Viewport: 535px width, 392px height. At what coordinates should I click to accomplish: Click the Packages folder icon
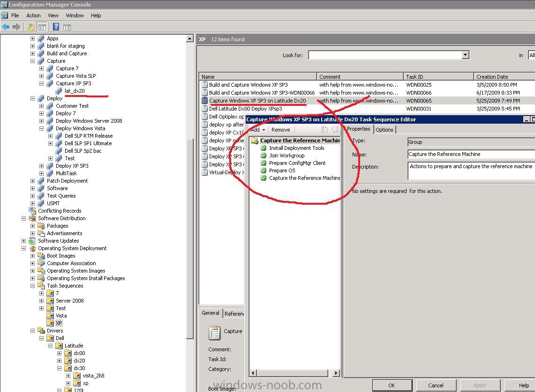(x=41, y=226)
